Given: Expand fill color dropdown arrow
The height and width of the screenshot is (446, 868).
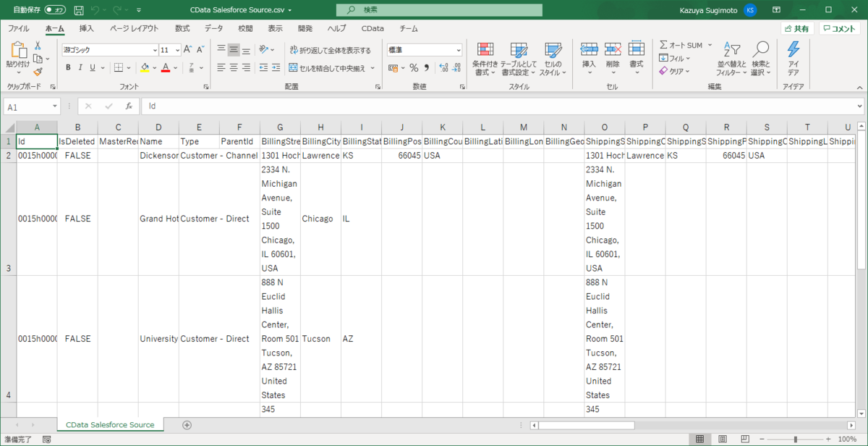Looking at the screenshot, I should click(x=155, y=67).
